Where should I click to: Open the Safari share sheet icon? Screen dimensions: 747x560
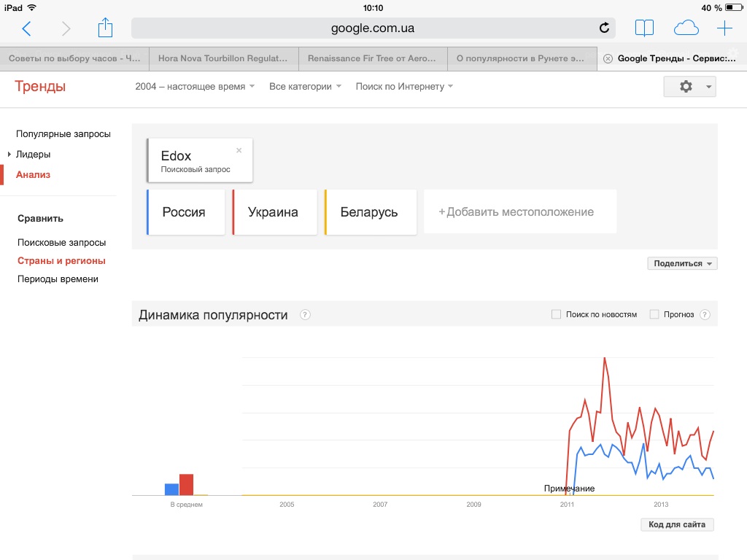point(106,28)
